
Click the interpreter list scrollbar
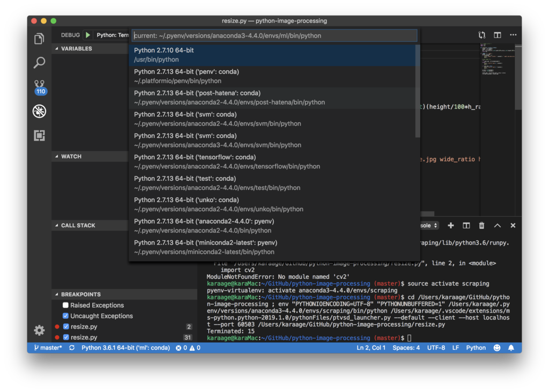coord(418,91)
